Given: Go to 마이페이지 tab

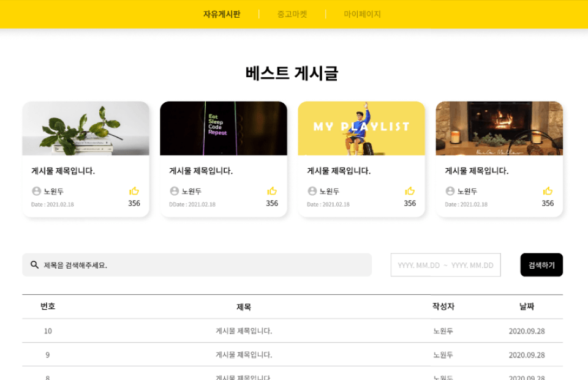Looking at the screenshot, I should (362, 14).
